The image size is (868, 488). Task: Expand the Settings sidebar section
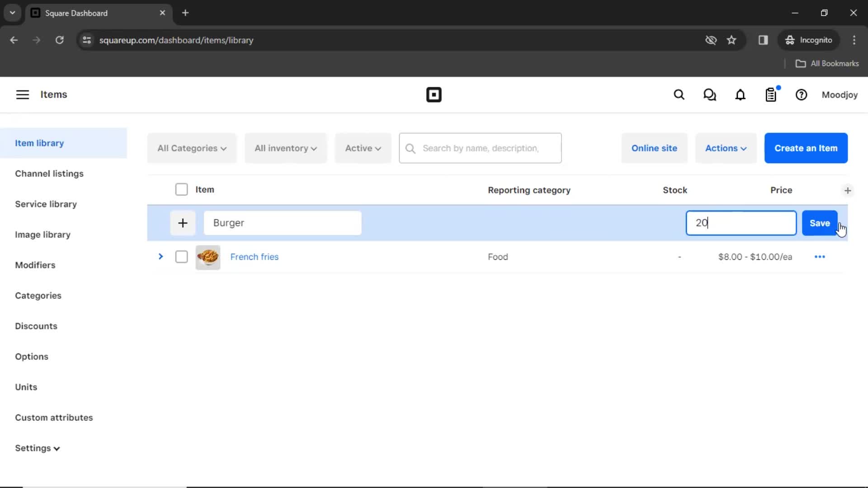[37, 448]
